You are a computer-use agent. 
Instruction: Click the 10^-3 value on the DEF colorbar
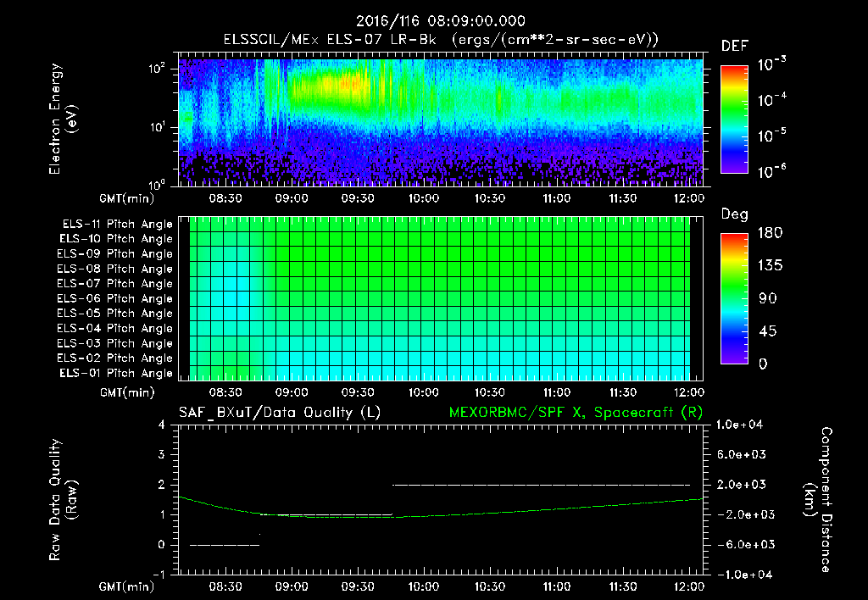[772, 64]
